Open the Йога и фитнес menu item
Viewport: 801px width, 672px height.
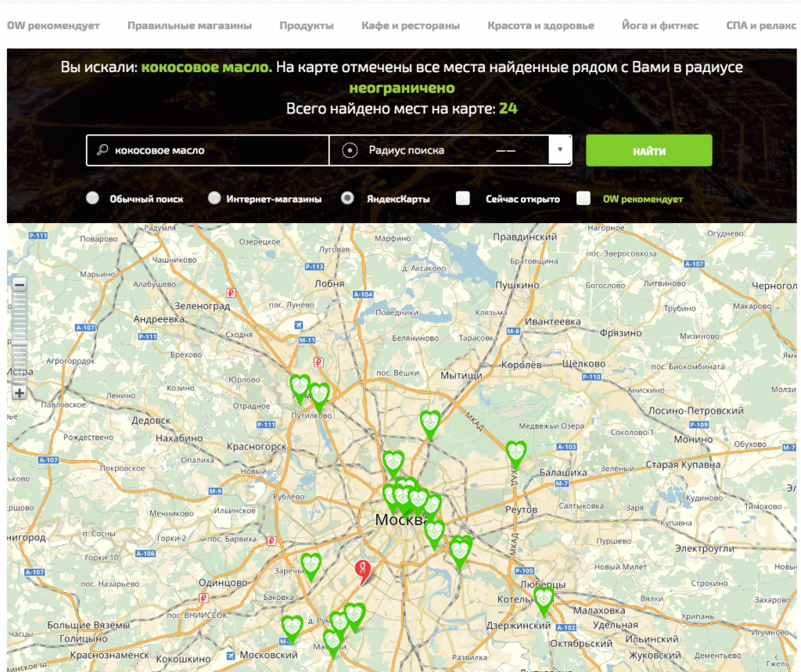tap(659, 26)
